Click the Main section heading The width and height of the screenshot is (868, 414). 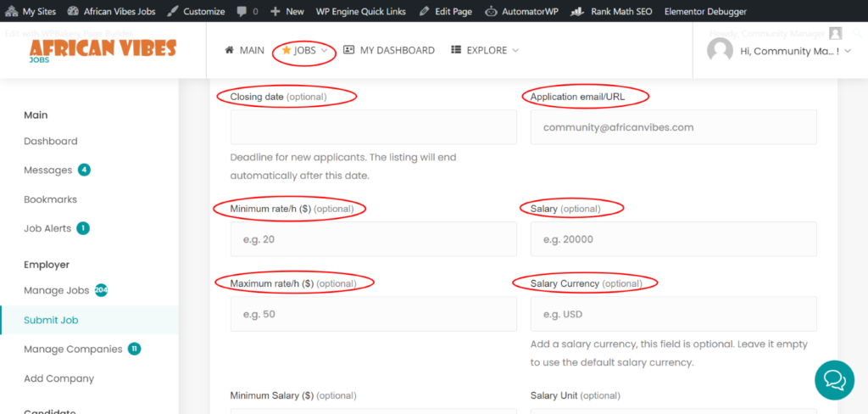click(36, 115)
